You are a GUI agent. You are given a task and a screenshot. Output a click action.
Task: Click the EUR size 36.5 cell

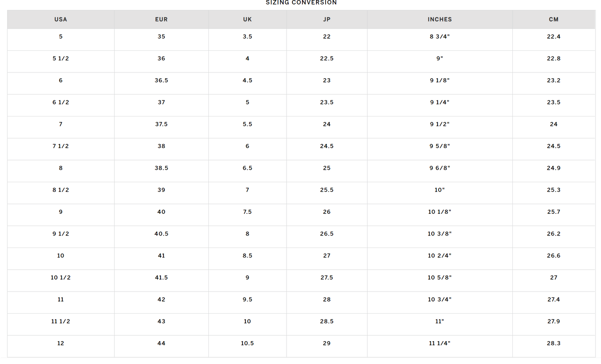coord(161,81)
